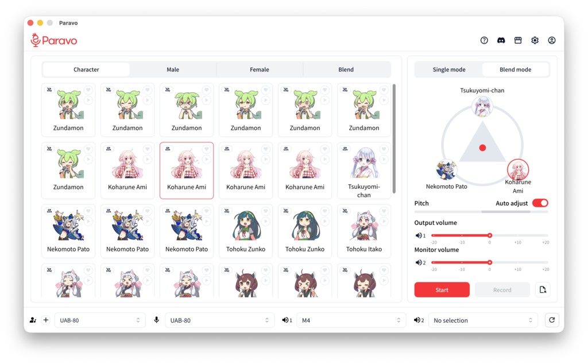Open the help question-mark icon
This screenshot has height=364, width=588.
tap(484, 40)
